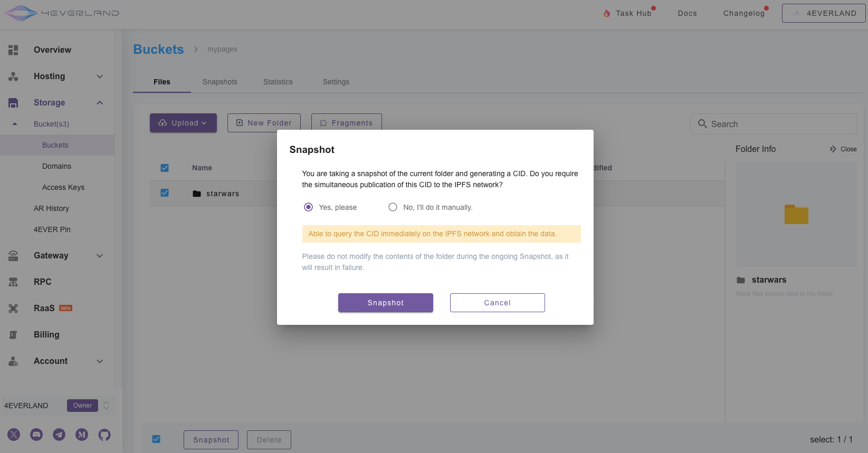Switch to the Snapshots tab

tap(220, 82)
